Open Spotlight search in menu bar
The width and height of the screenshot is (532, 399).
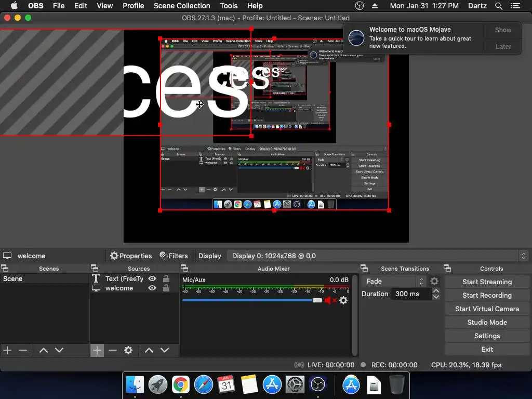pyautogui.click(x=498, y=6)
